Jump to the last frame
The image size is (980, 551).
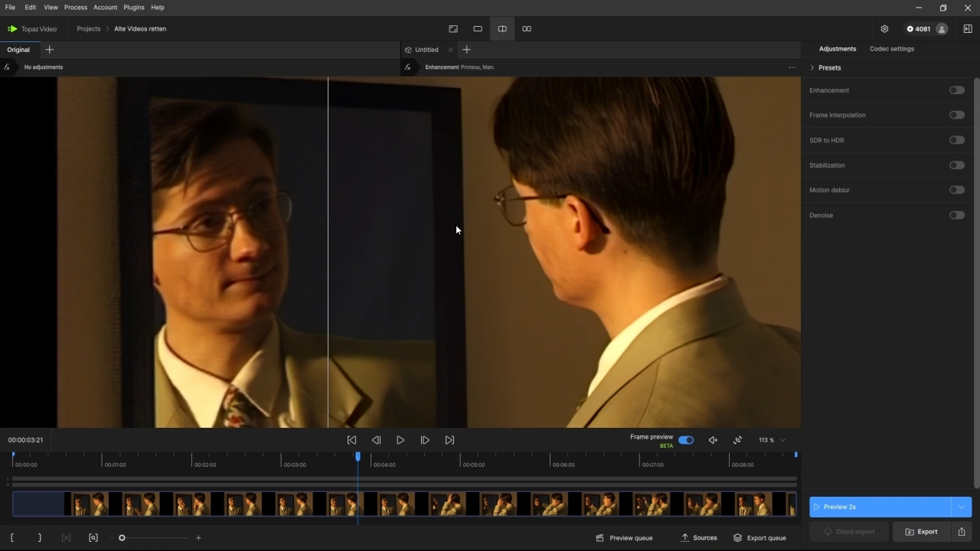click(x=449, y=440)
